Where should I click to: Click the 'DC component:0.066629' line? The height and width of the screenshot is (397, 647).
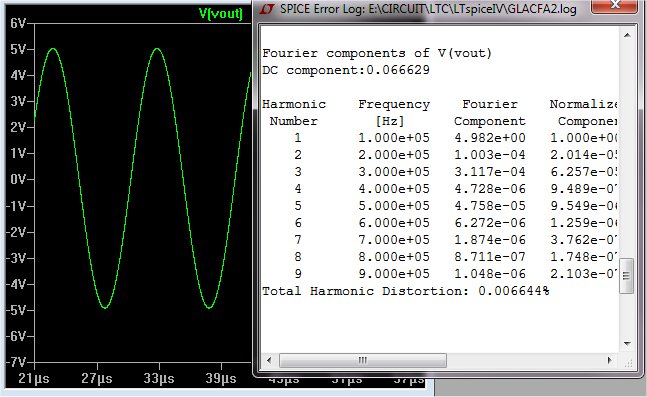tap(346, 70)
